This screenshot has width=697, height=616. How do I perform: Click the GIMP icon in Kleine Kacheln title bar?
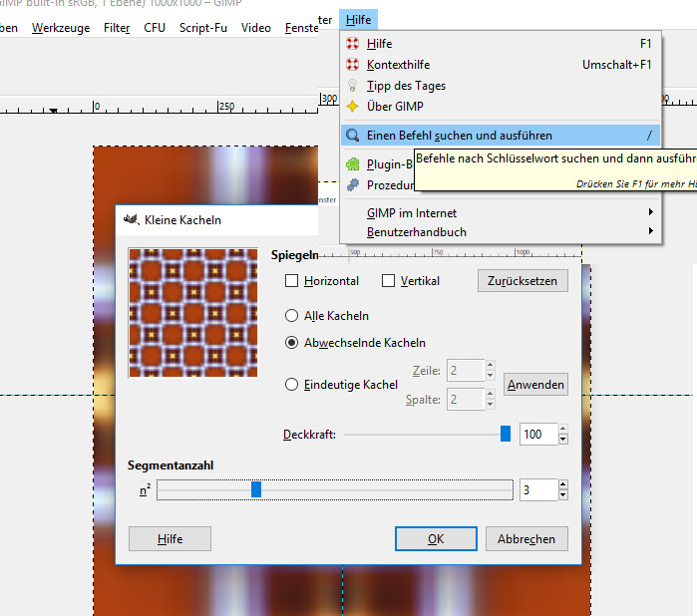coord(131,219)
